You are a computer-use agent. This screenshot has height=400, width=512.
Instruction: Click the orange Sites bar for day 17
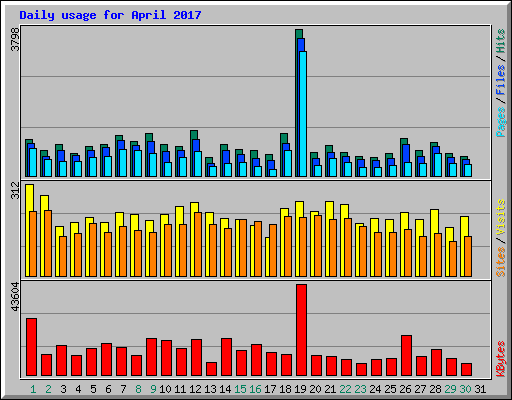point(273,250)
